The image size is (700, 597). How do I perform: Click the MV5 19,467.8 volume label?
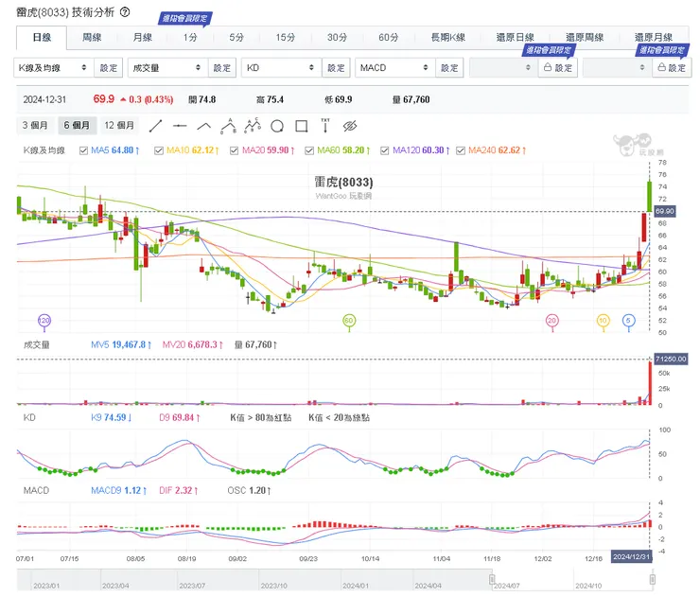click(x=121, y=344)
